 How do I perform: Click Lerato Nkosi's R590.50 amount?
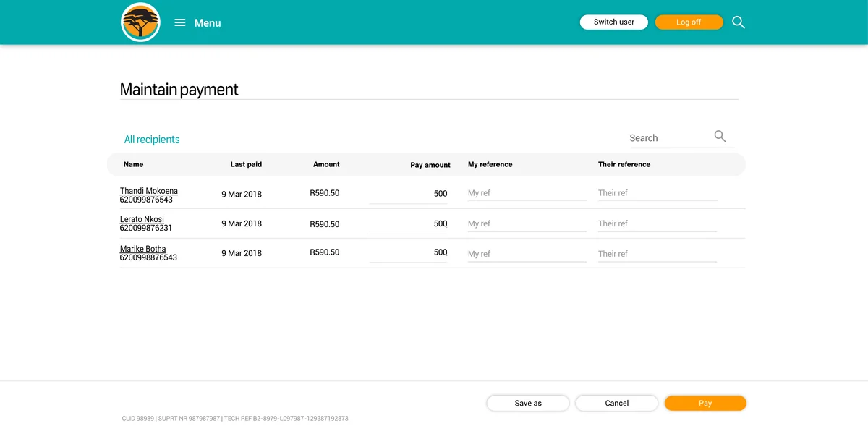tap(325, 224)
